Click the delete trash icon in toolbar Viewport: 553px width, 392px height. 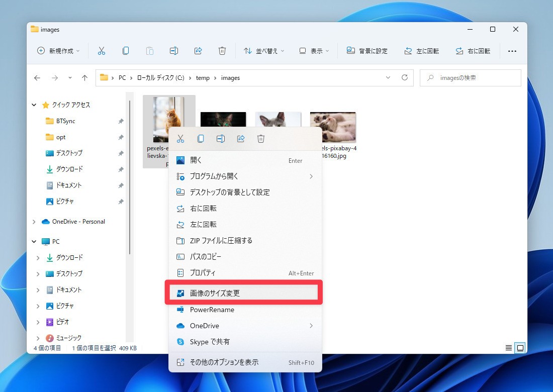click(x=222, y=51)
